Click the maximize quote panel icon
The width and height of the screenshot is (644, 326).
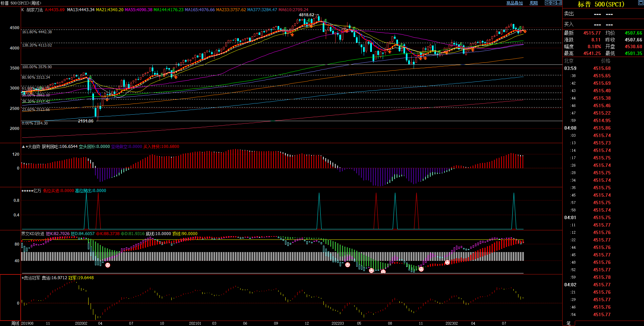[641, 3]
